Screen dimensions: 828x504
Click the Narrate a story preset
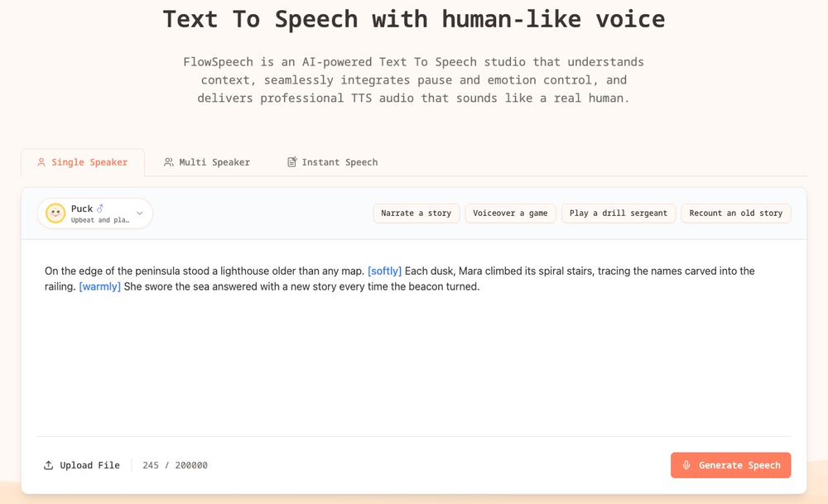point(416,213)
